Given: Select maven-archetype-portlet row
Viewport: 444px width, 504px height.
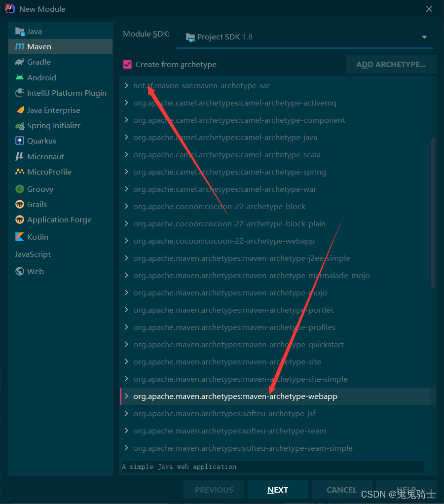Looking at the screenshot, I should (275, 310).
